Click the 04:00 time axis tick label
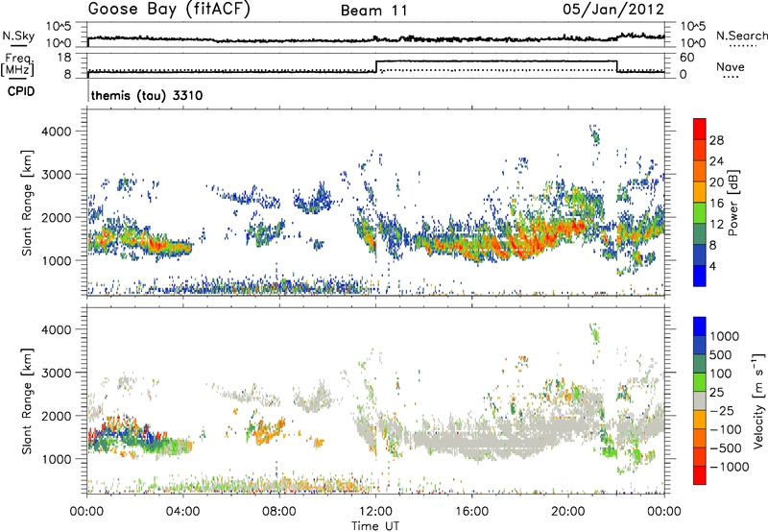 pos(182,512)
